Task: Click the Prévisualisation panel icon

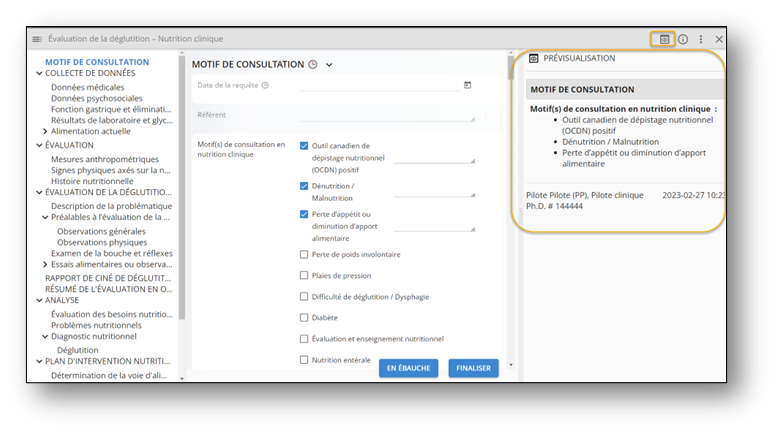Action: [x=533, y=59]
